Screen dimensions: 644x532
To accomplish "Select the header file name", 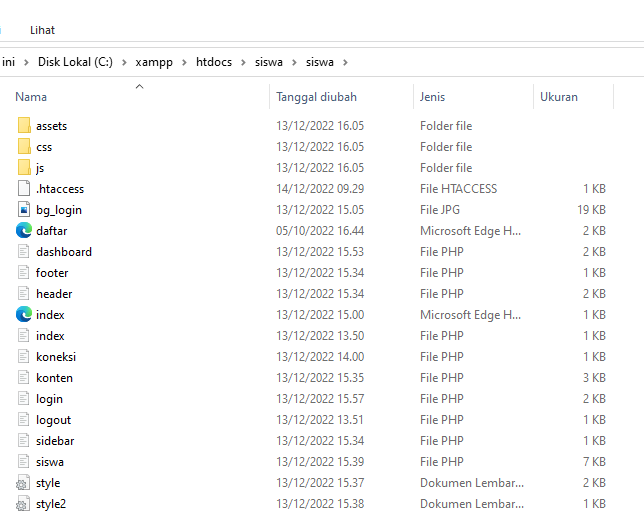I will click(x=54, y=293).
